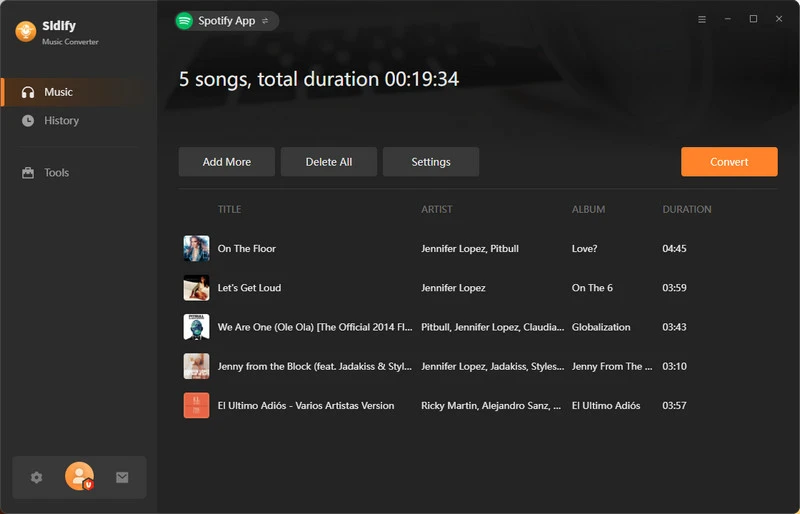
Task: Click the clock History icon
Action: [28, 121]
